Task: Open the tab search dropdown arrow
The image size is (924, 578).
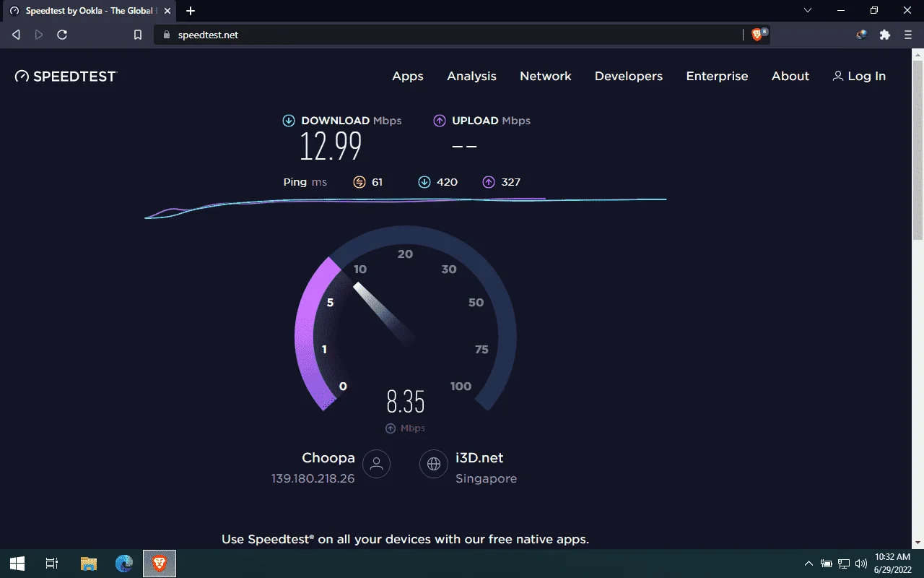Action: [808, 11]
